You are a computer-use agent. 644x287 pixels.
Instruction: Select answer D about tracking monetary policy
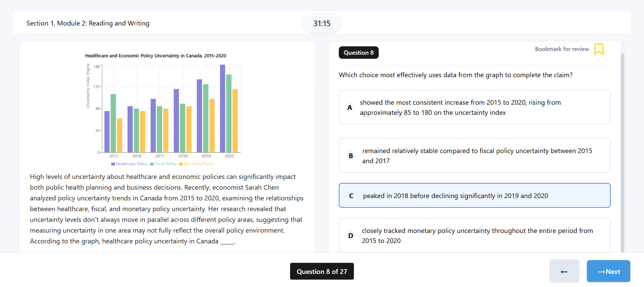point(474,236)
